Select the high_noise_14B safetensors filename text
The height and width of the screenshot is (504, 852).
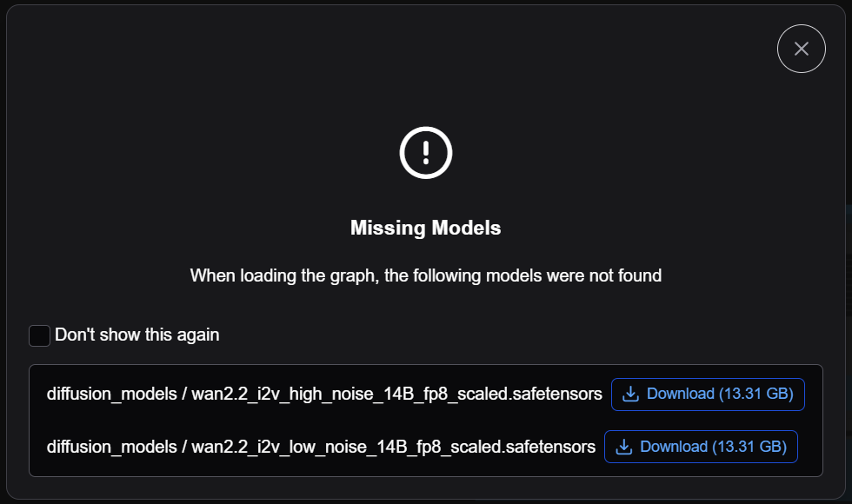(x=396, y=394)
